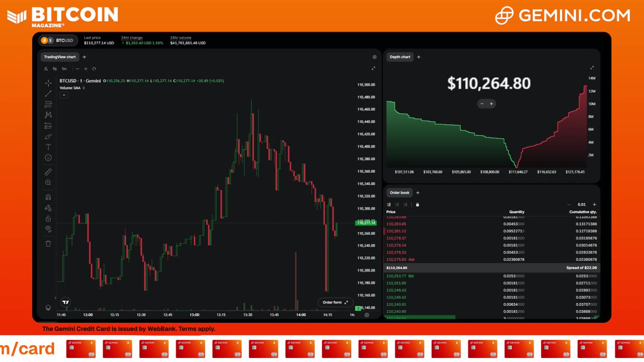Click the 110,277.14 price label on axis
The image size is (644, 362).
366,223
